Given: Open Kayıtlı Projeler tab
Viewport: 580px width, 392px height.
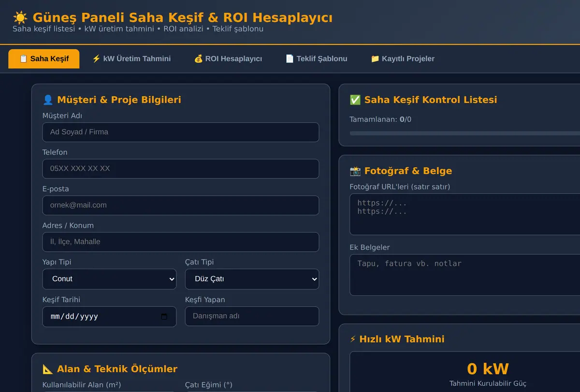Looking at the screenshot, I should point(403,58).
